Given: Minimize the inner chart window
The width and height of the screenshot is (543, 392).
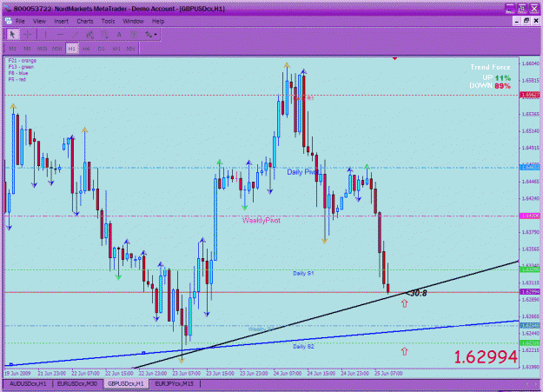Looking at the screenshot, I should [x=517, y=21].
